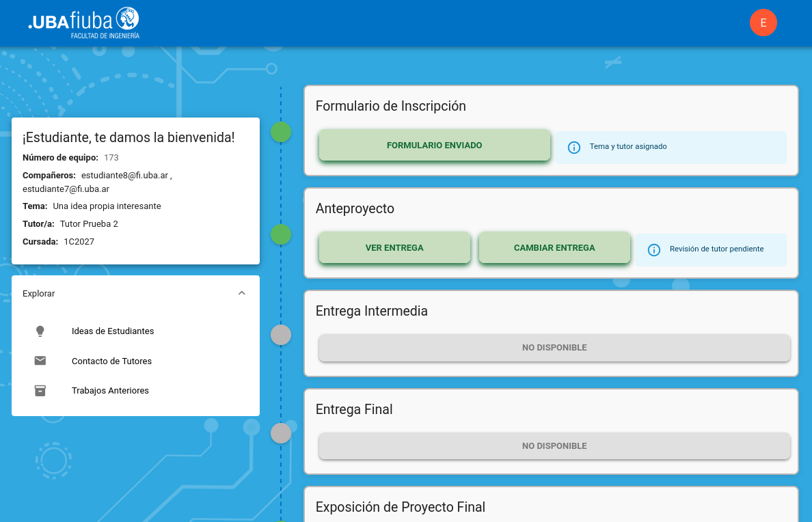
Task: Click the archive box icon for previous works
Action: [40, 391]
